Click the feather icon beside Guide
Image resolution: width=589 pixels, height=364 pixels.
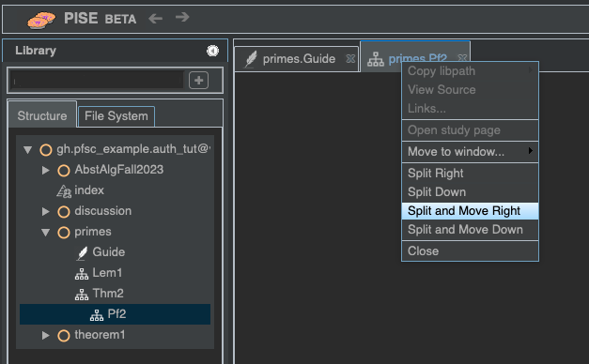point(82,253)
